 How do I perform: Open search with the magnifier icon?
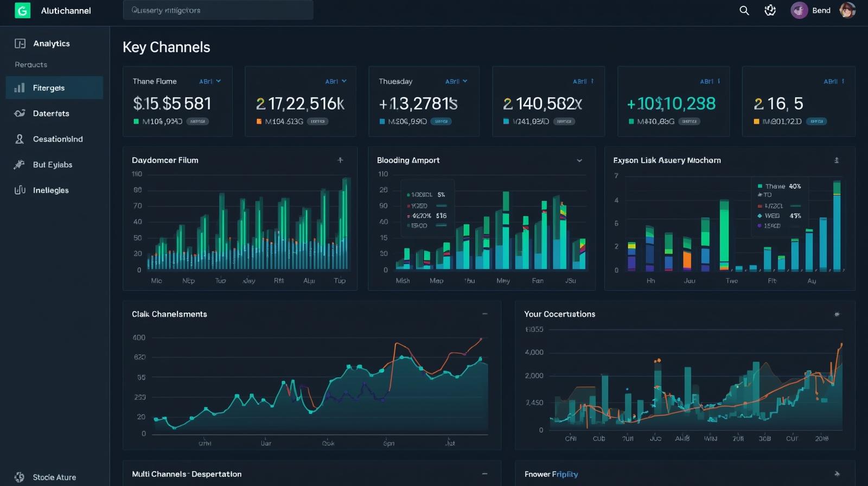click(744, 10)
